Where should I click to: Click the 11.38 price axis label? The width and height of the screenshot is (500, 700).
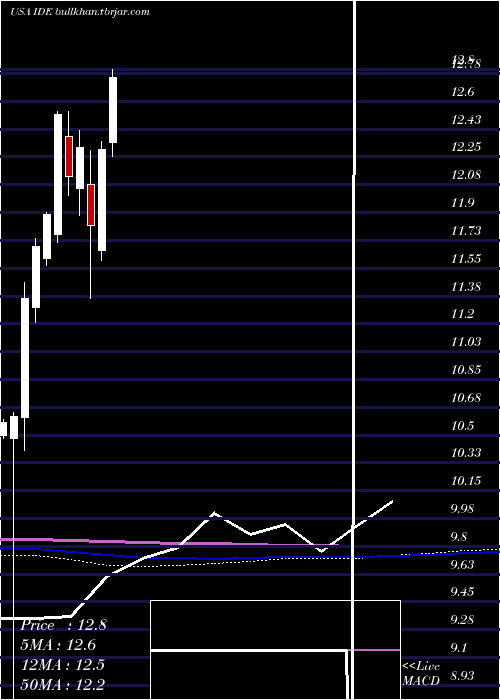point(467,286)
